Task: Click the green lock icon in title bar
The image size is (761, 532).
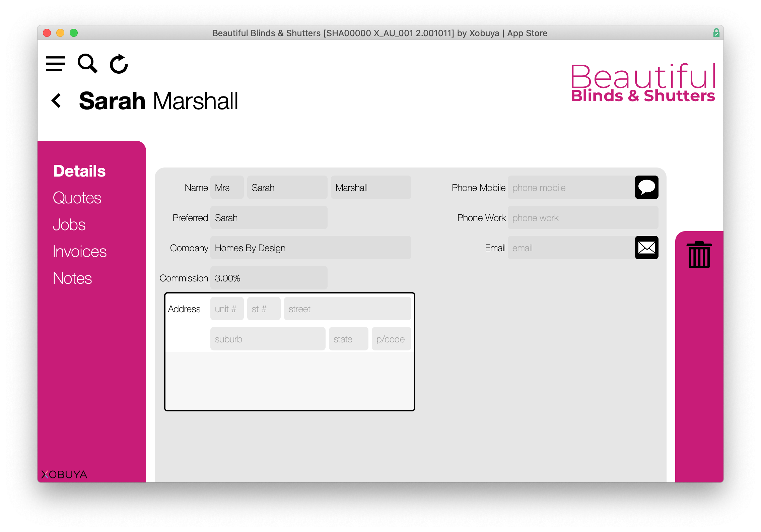Action: [716, 33]
